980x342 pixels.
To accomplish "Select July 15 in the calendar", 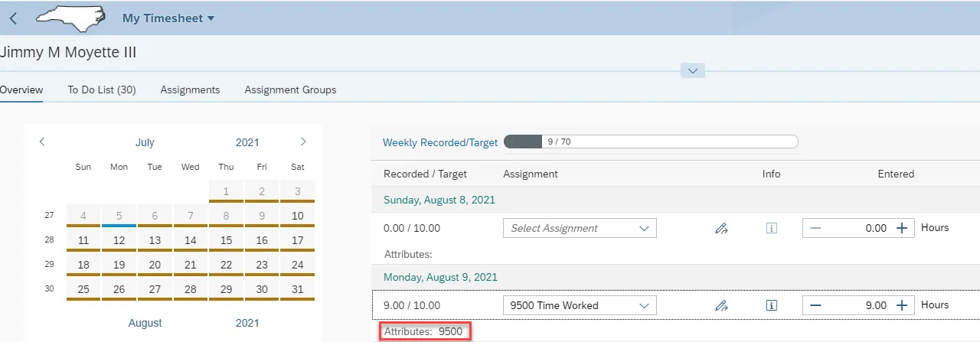I will 226,240.
